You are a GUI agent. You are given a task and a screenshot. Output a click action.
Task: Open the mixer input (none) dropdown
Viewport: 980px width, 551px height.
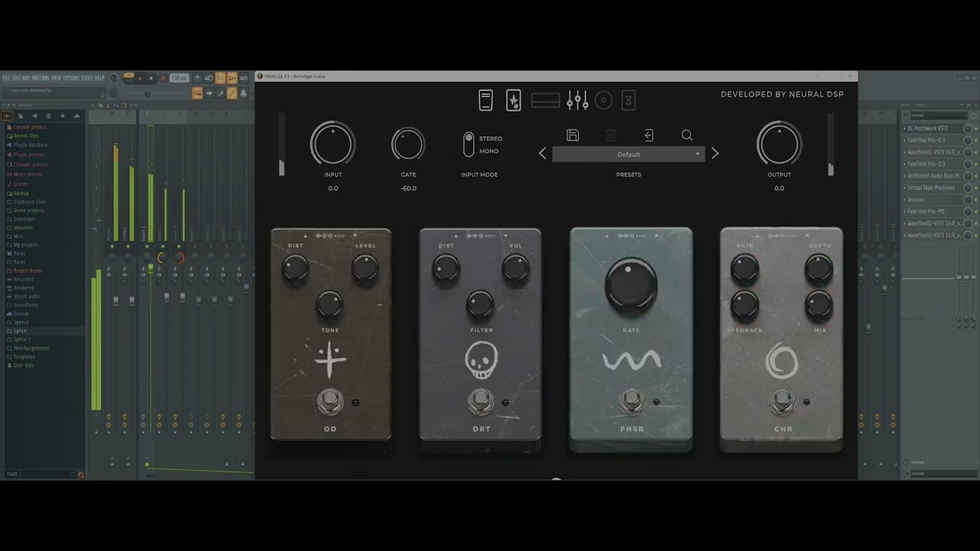click(x=938, y=116)
